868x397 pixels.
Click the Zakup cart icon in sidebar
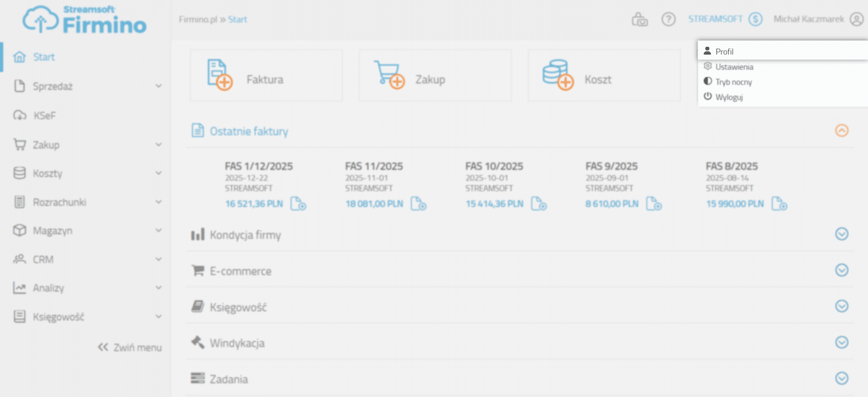pos(19,144)
